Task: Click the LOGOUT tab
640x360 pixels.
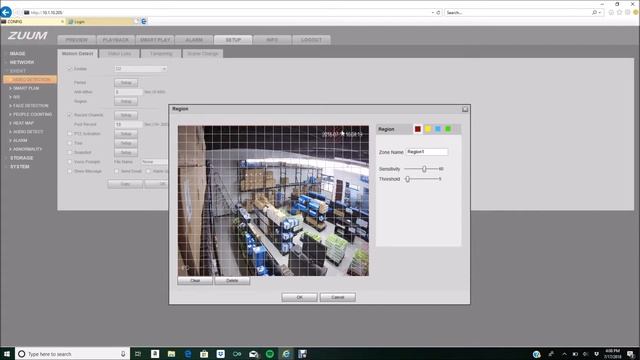Action: pyautogui.click(x=311, y=40)
